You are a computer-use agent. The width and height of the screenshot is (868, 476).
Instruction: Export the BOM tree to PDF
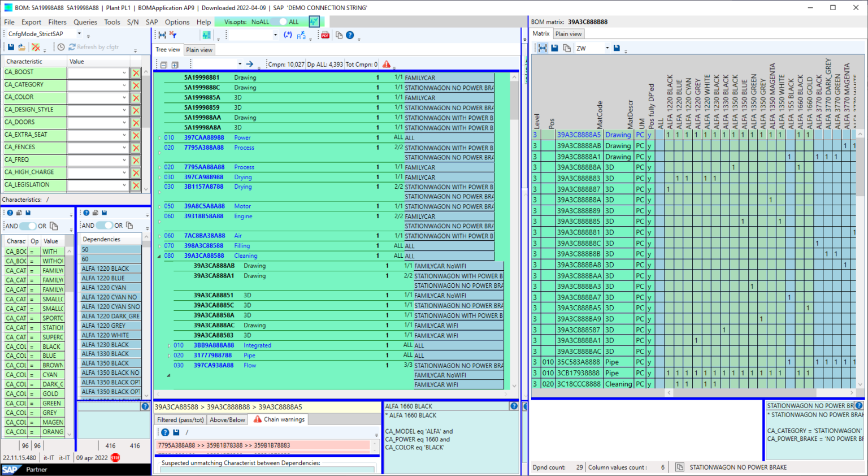pos(325,35)
